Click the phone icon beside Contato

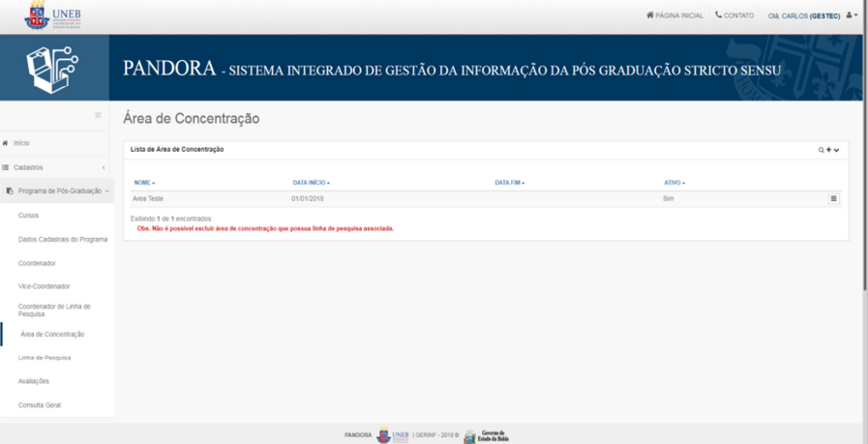(719, 15)
